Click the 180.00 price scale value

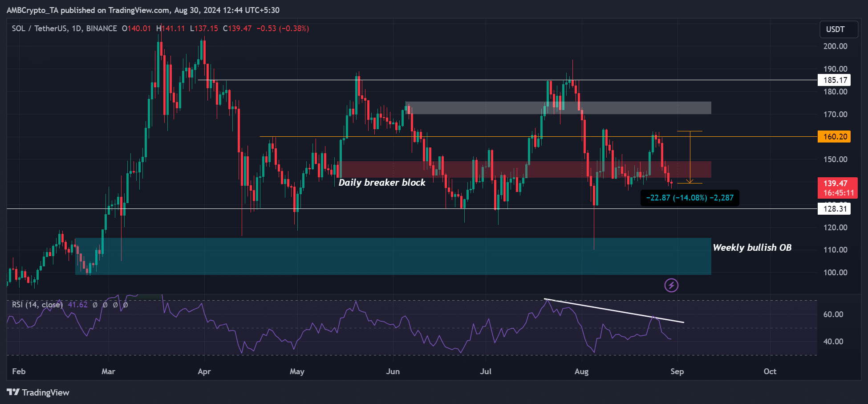pos(836,92)
